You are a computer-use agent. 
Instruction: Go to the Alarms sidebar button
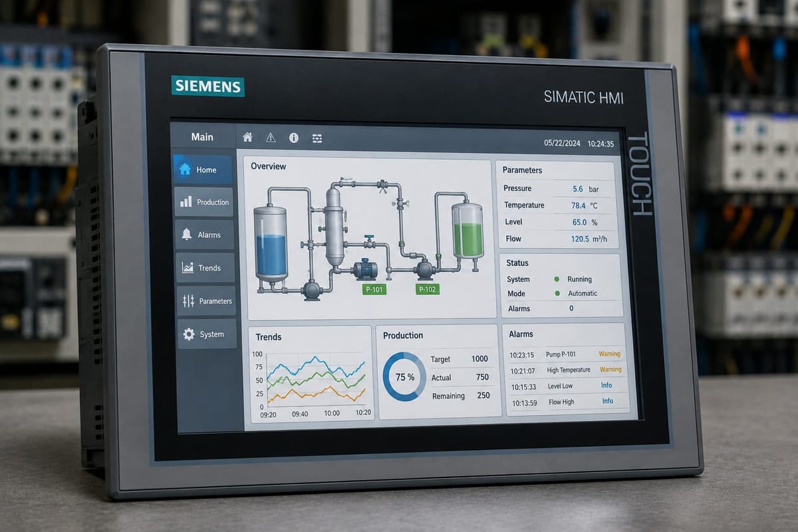[x=205, y=235]
